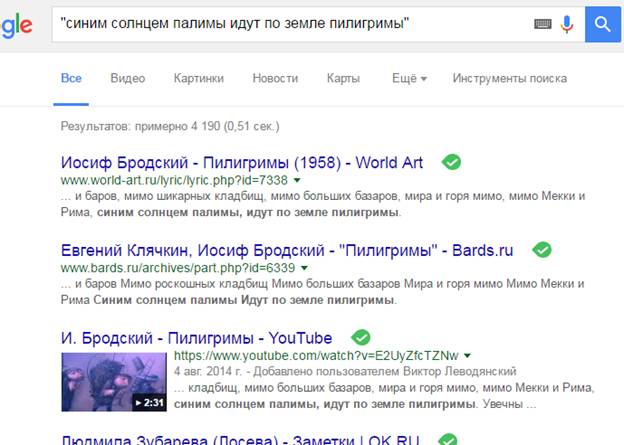
Task: Click green checkmark beside YouTube result
Action: pos(361,337)
